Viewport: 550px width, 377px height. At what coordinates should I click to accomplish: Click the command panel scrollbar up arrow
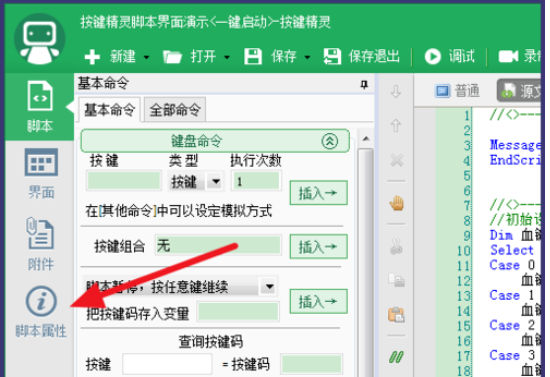(366, 139)
